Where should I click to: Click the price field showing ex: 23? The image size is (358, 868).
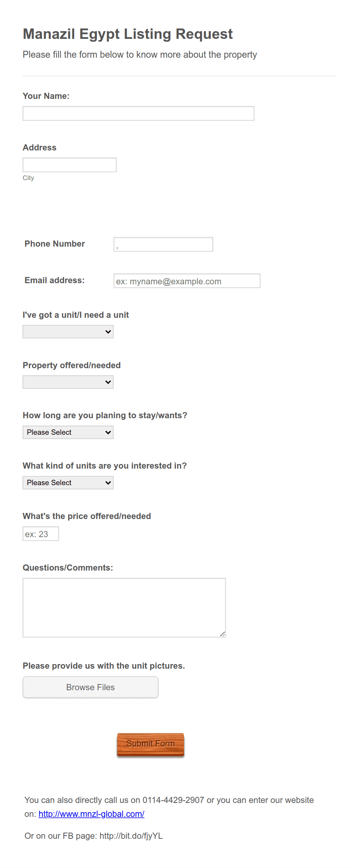pos(40,534)
